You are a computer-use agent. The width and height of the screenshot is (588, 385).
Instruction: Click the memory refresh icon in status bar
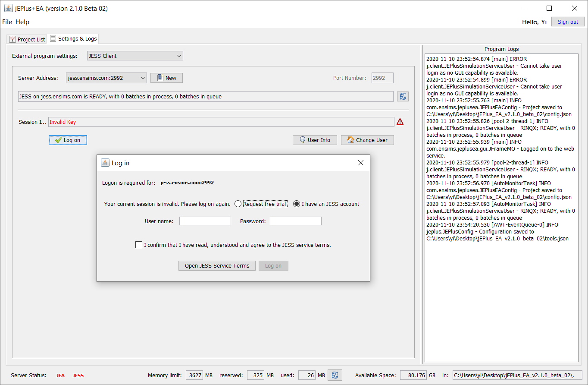pos(335,375)
